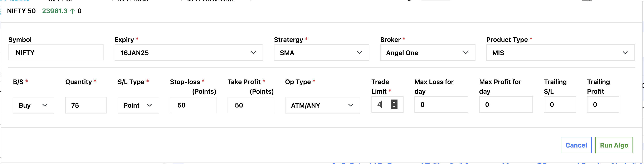Decrease Trade Limit with the down stepper arrow

coord(394,107)
